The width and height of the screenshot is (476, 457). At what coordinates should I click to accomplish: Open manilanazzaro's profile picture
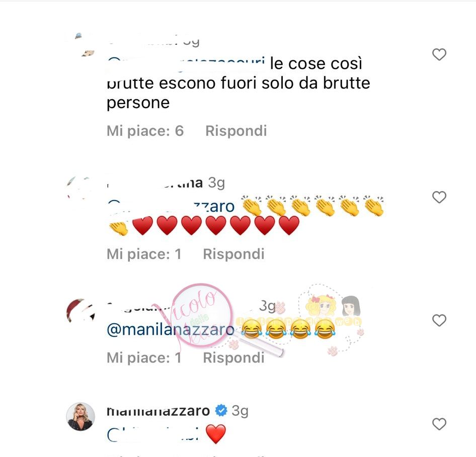tap(81, 417)
